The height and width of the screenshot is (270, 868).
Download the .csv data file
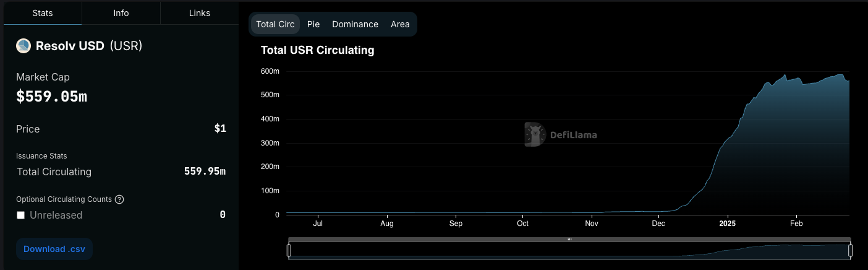[54, 249]
